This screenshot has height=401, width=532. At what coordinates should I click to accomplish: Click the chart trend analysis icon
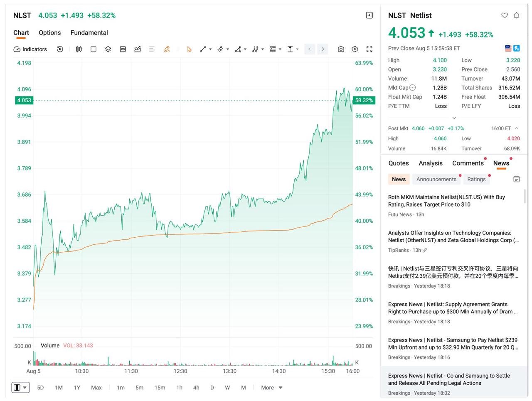[x=138, y=49]
